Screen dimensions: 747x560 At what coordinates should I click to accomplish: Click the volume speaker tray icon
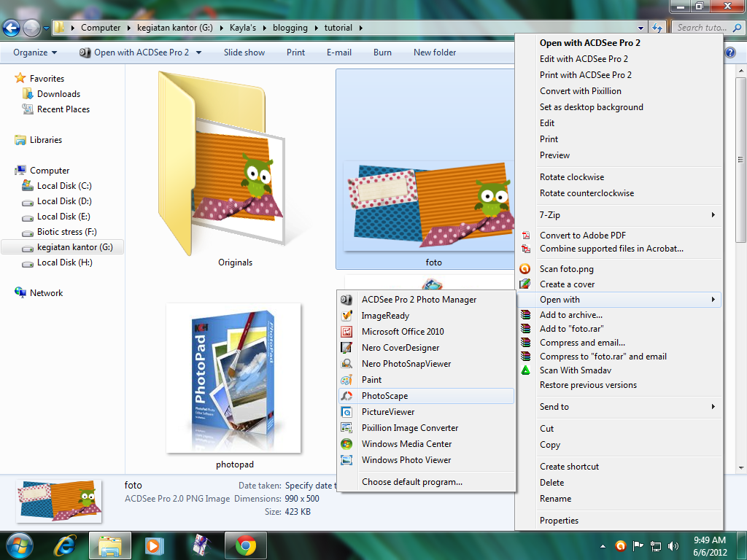[x=673, y=545]
